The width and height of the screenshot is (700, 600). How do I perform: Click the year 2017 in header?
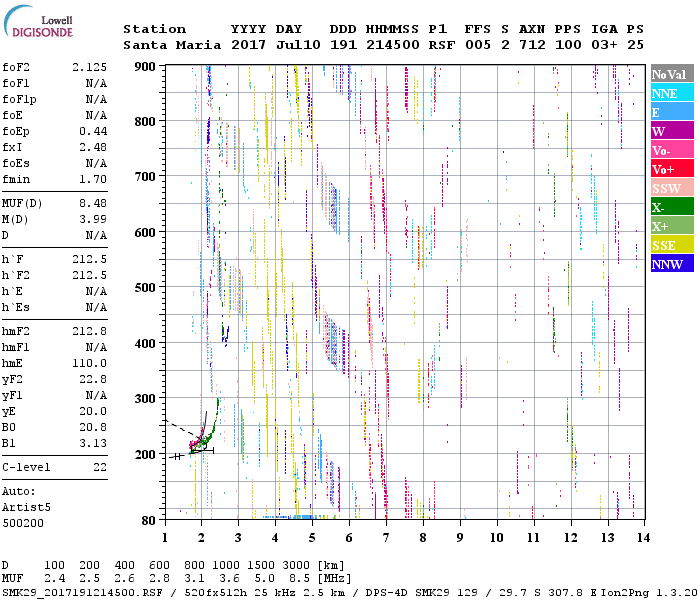coord(248,45)
